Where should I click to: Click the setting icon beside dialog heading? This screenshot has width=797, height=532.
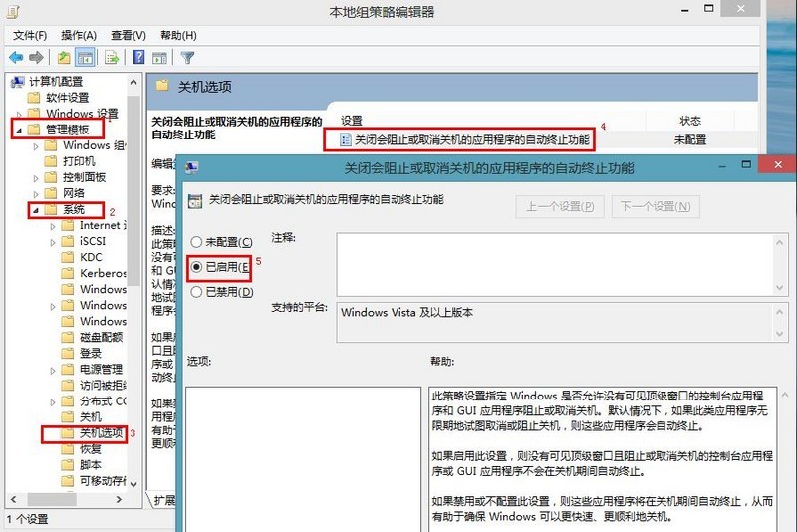pyautogui.click(x=195, y=201)
